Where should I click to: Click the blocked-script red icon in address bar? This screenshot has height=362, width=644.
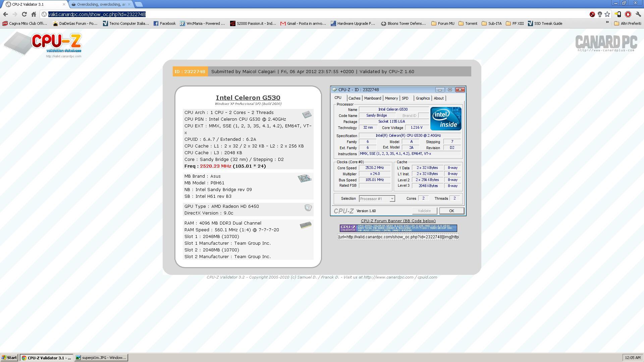click(x=592, y=14)
